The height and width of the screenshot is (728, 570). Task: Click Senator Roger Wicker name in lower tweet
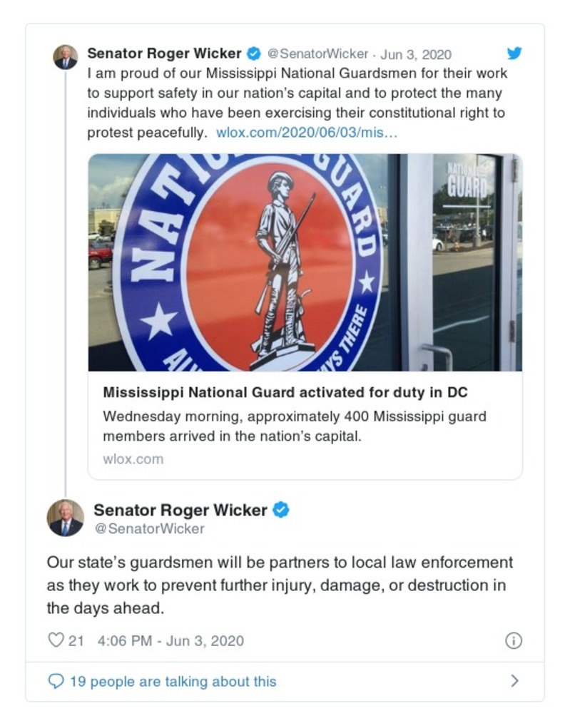(180, 510)
